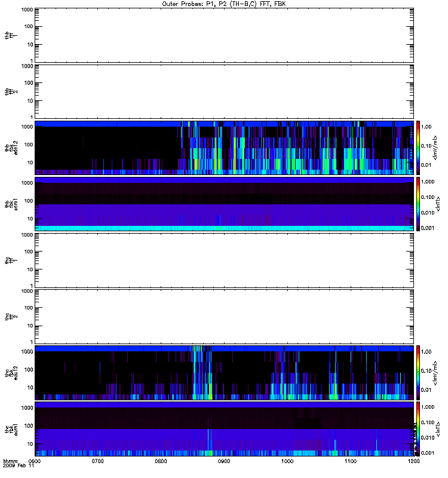Click the "0.010" tick on thc scm1 color bar
The width and height of the screenshot is (448, 478).
pyautogui.click(x=428, y=437)
